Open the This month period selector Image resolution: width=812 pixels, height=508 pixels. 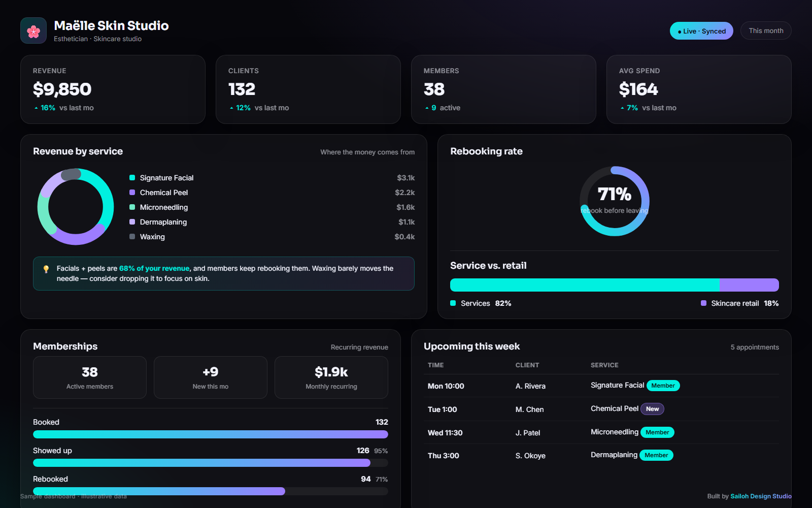tap(766, 30)
